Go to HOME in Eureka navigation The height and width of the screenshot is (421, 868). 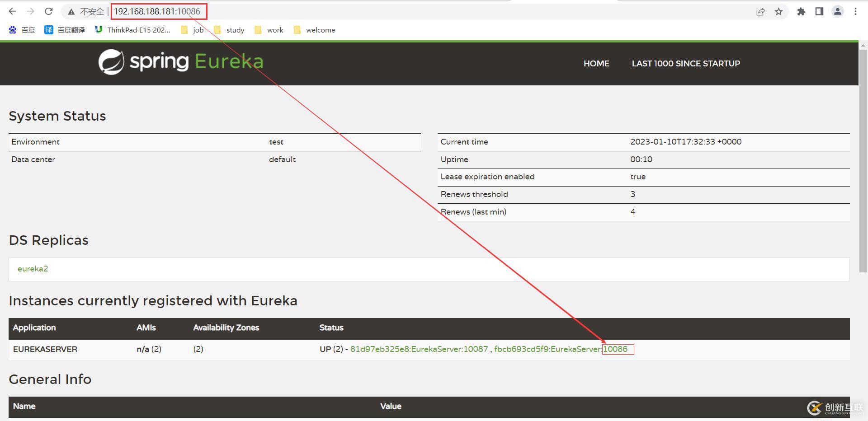click(x=596, y=64)
